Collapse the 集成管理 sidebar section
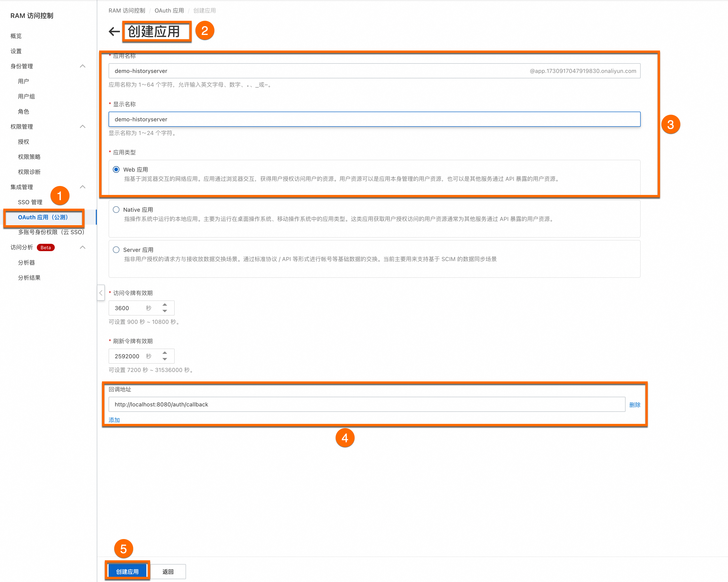The width and height of the screenshot is (728, 582). click(x=82, y=187)
